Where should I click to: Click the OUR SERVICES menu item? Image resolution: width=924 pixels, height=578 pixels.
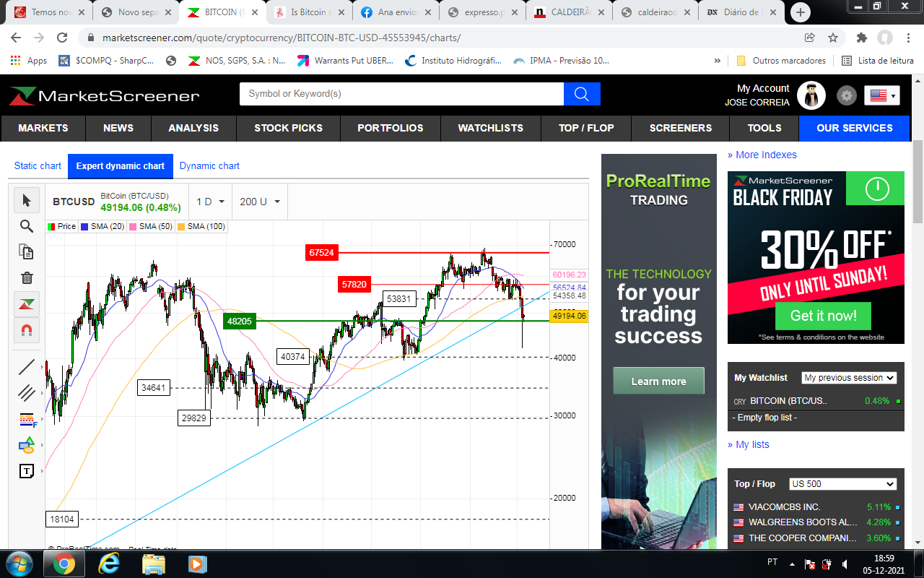(855, 128)
